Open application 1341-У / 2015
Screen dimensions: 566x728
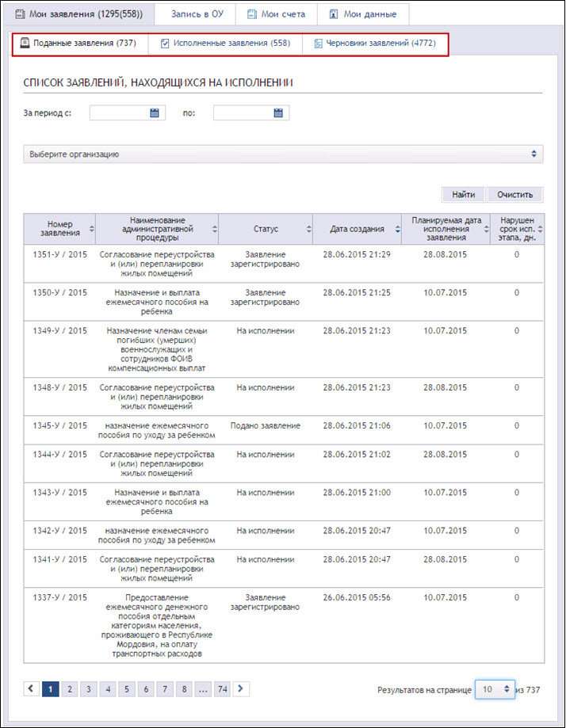coord(59,559)
